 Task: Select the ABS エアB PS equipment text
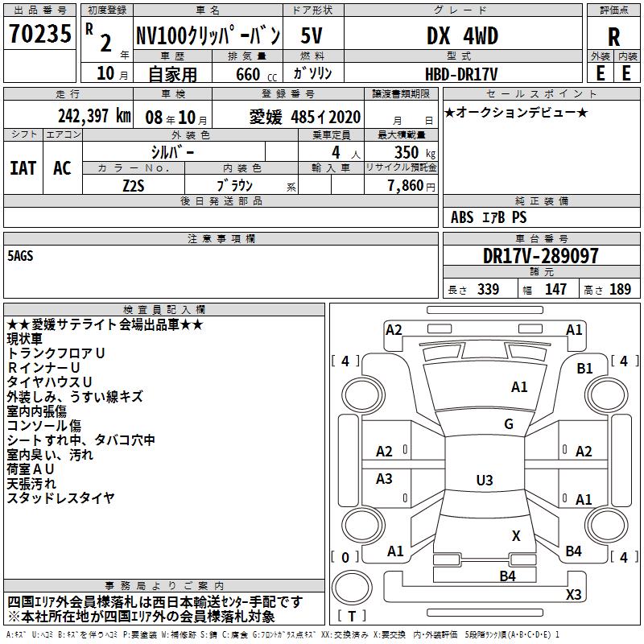click(489, 217)
